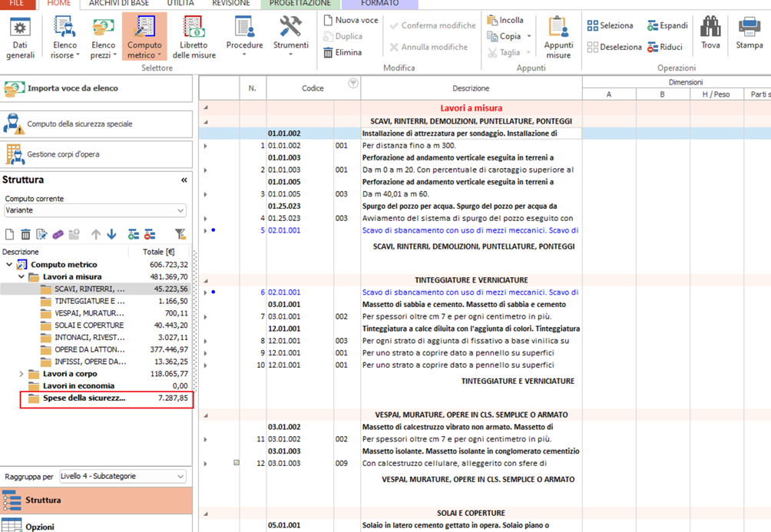Click the red minus collapse-tree icon
771x532 pixels.
pos(150,235)
